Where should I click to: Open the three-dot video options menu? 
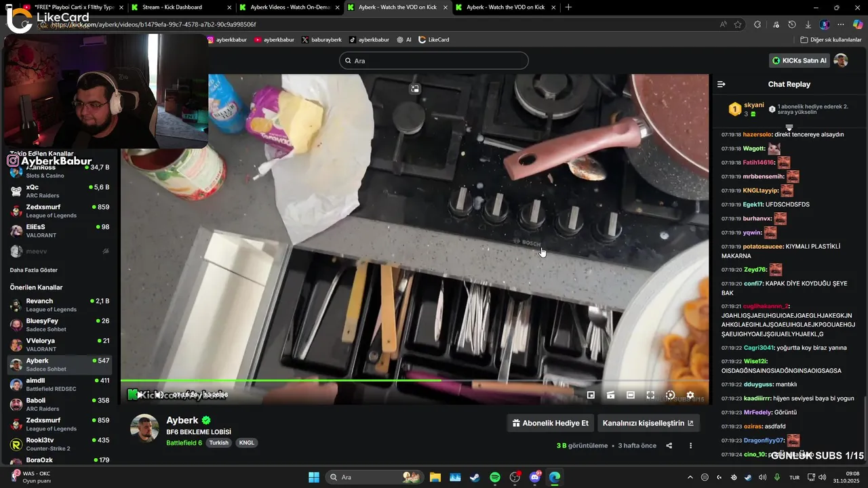coord(691,445)
